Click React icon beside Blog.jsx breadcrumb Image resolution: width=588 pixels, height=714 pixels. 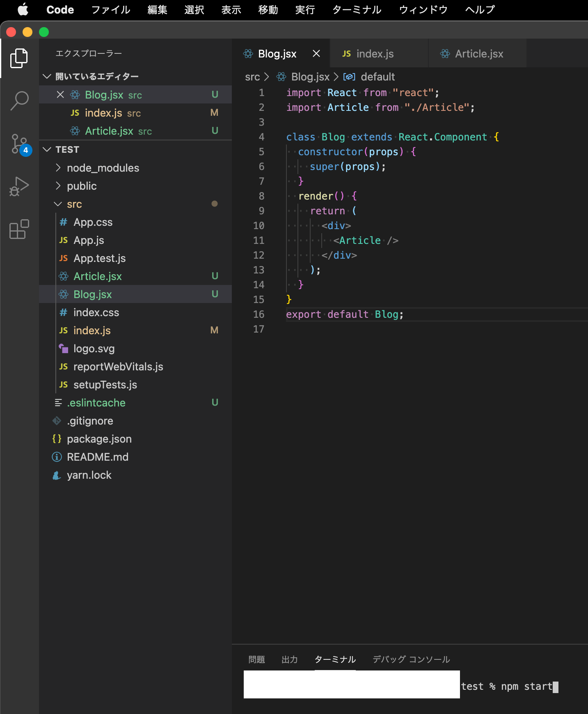click(281, 77)
